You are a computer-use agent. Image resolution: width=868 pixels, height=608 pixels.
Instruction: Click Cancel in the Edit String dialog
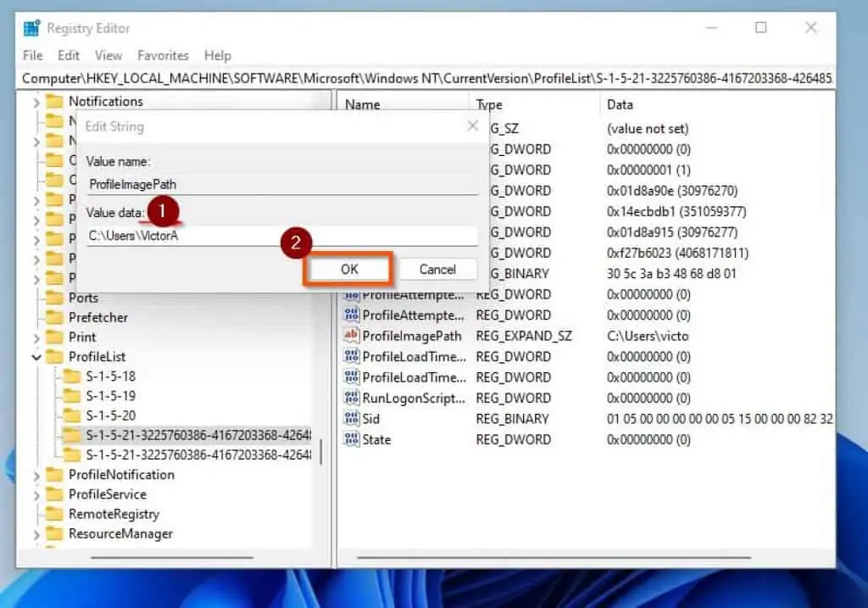(x=438, y=269)
